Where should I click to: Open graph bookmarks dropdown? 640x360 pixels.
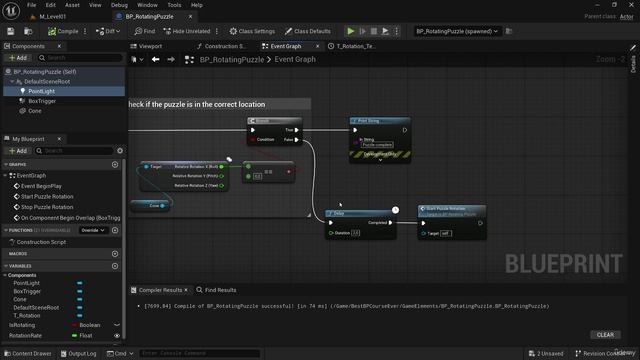pyautogui.click(x=137, y=60)
